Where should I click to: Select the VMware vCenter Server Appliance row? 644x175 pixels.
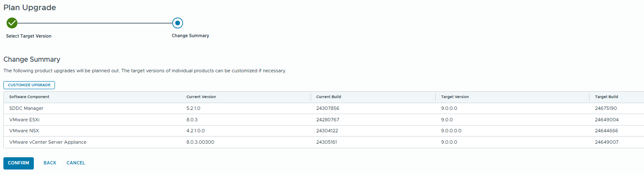pyautogui.click(x=48, y=142)
